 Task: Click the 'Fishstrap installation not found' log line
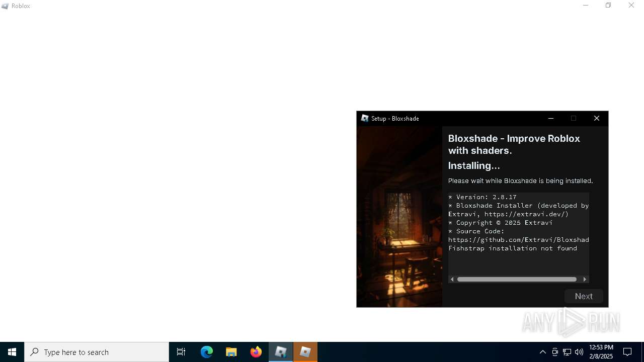[513, 248]
